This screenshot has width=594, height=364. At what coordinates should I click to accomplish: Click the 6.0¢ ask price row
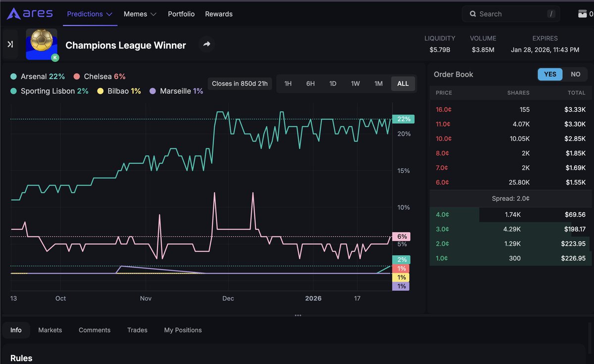510,182
